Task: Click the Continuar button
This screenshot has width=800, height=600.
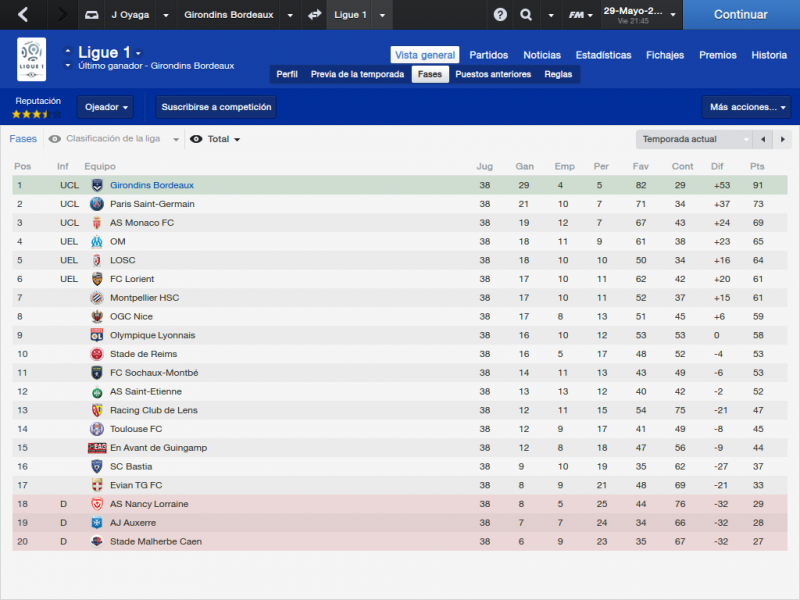Action: (741, 15)
